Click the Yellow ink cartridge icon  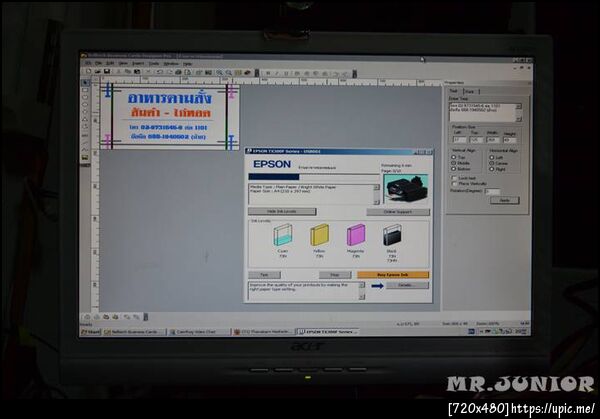[x=320, y=235]
